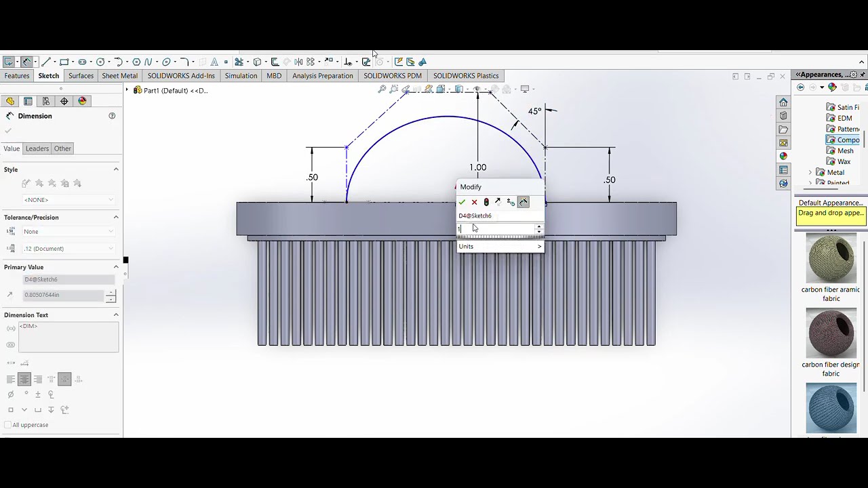Open the PropertyManager tab in the left panel
This screenshot has height=488, width=868.
tap(28, 101)
